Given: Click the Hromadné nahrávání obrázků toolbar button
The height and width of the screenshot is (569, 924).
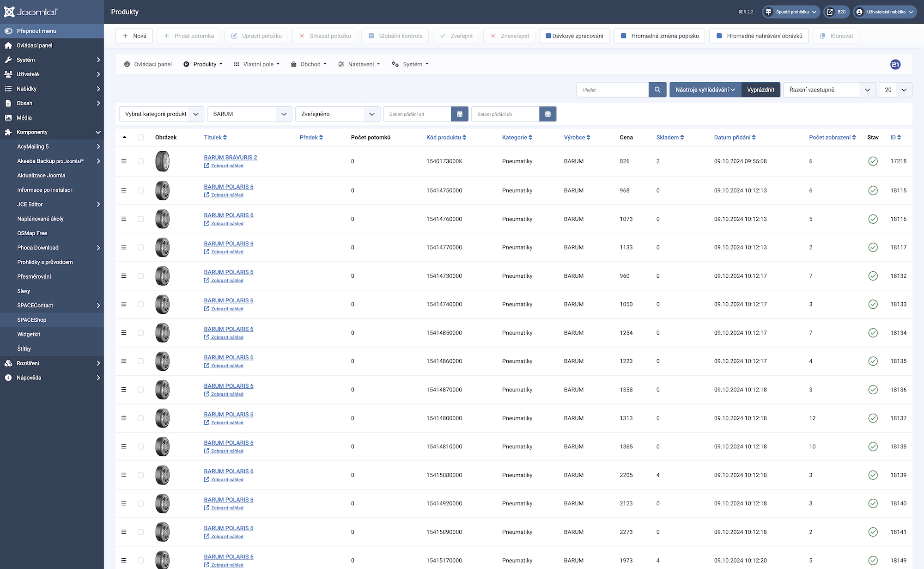Looking at the screenshot, I should (x=759, y=36).
